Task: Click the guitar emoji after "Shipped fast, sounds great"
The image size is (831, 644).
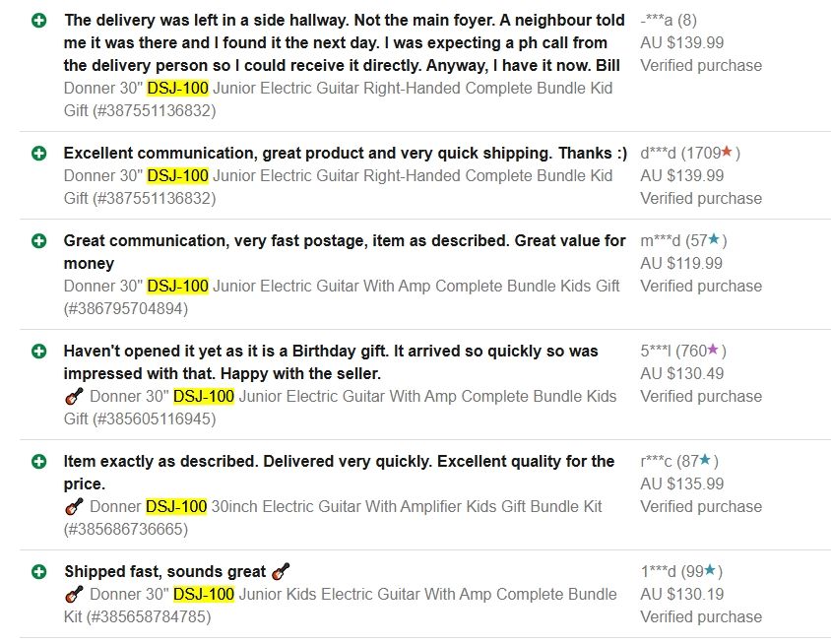Action: point(281,571)
